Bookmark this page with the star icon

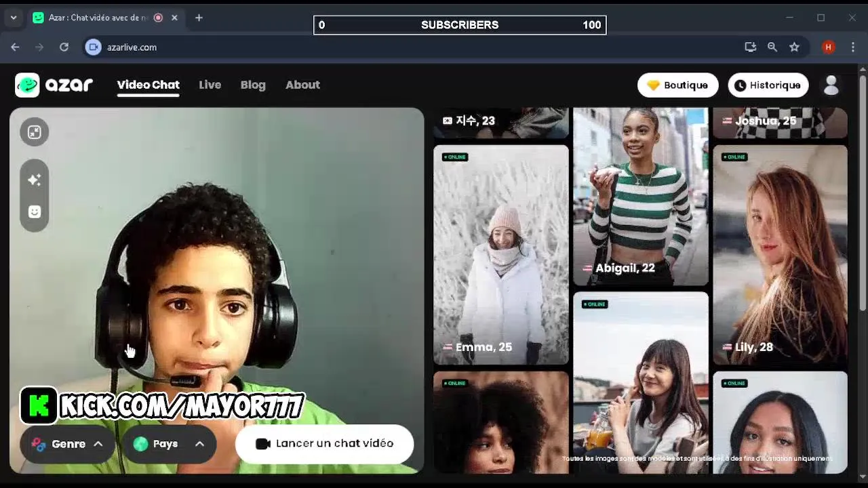(x=794, y=47)
